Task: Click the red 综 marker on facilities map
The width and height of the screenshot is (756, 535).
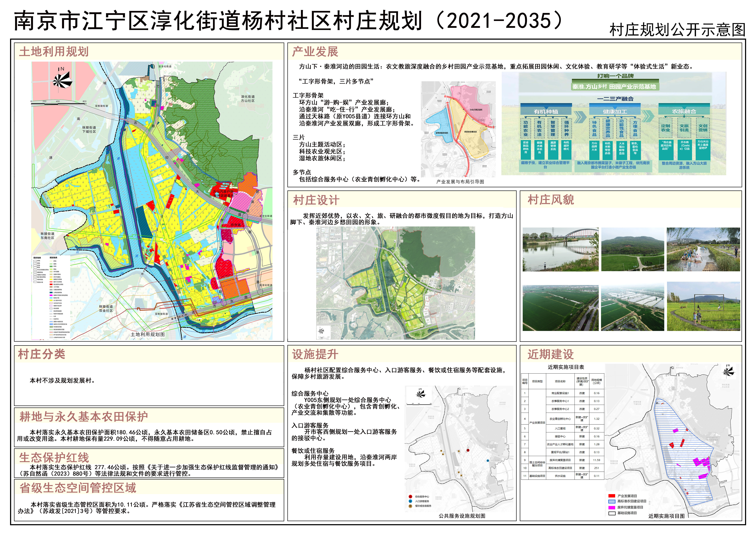Action: (x=468, y=450)
